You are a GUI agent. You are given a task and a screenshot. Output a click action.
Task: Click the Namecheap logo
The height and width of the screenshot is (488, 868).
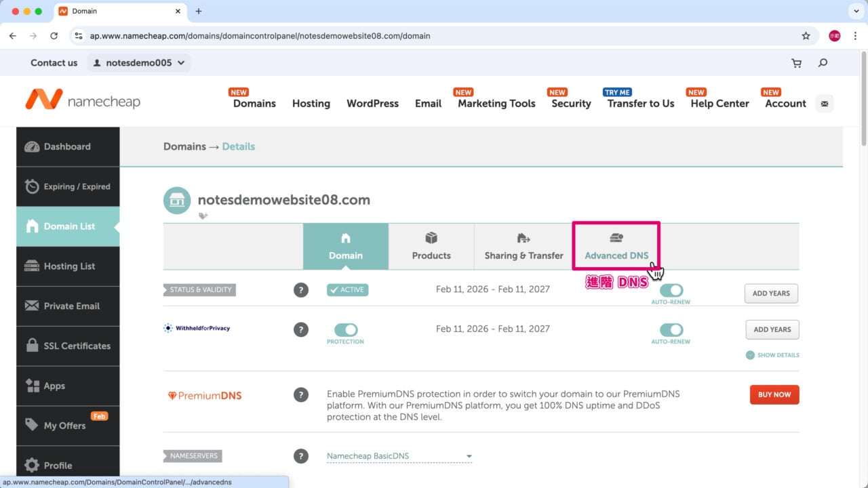[83, 101]
